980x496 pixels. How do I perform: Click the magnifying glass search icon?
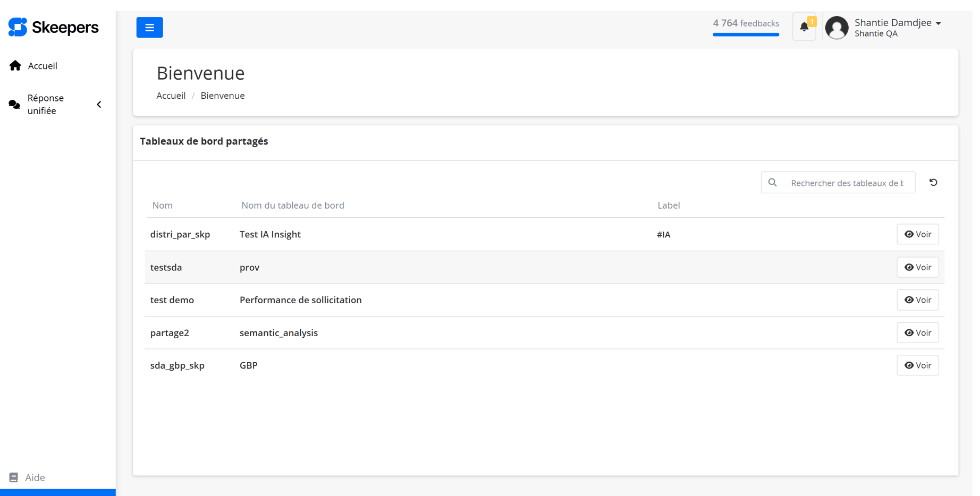coord(773,183)
